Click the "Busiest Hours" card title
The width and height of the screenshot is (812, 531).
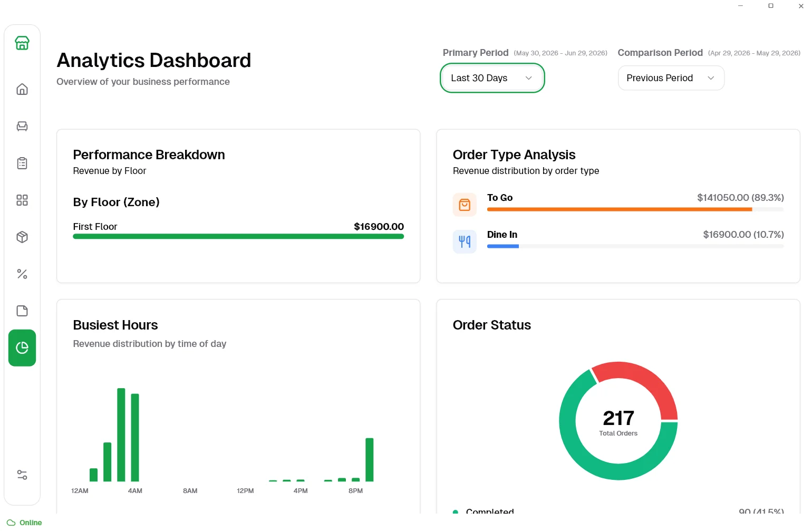coord(115,325)
